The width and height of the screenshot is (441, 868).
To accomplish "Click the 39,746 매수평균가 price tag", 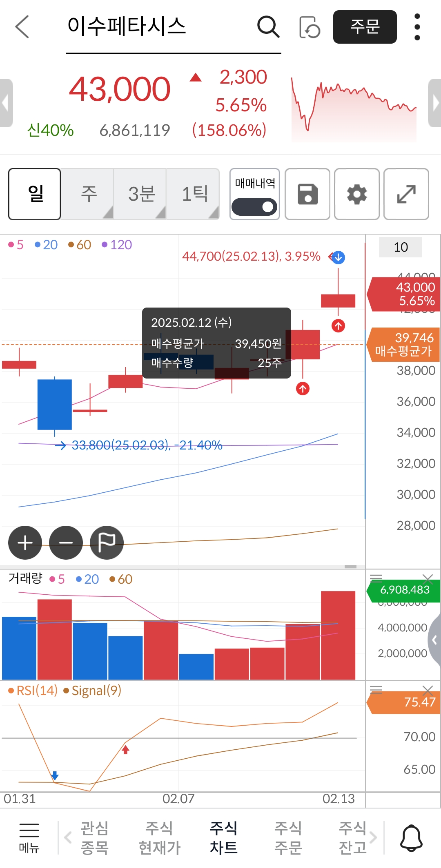I will 403,344.
